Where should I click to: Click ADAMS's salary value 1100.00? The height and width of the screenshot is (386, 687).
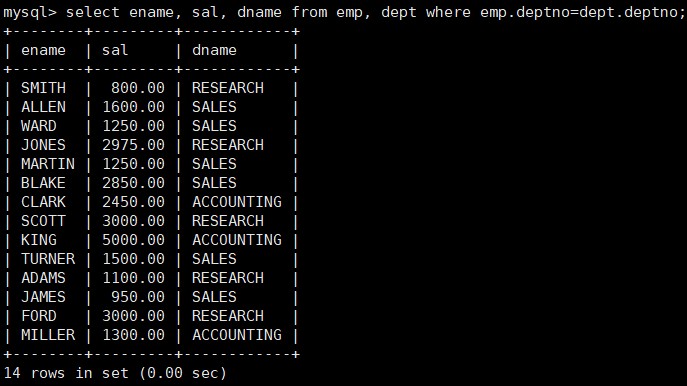[133, 278]
